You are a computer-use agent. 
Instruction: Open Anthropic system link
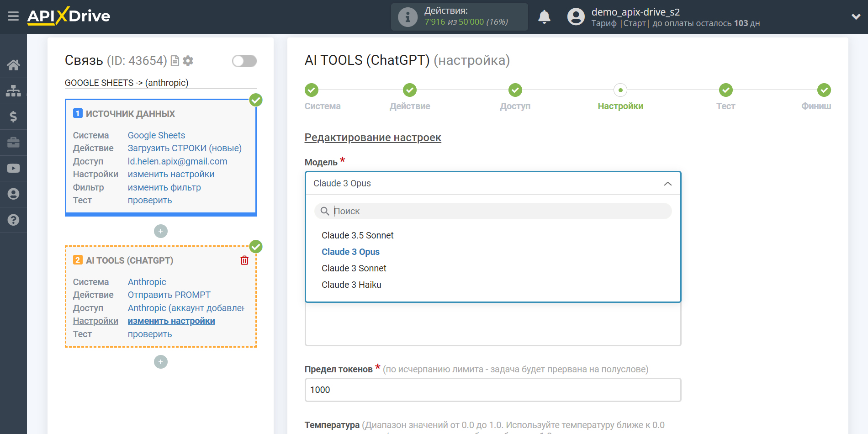(x=147, y=282)
